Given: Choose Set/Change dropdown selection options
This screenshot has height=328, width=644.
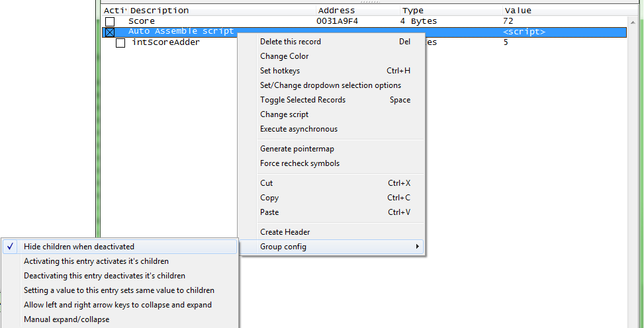Looking at the screenshot, I should [x=330, y=85].
